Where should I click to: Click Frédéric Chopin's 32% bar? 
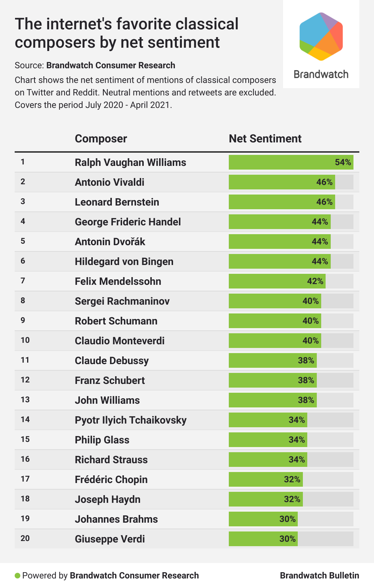(265, 479)
